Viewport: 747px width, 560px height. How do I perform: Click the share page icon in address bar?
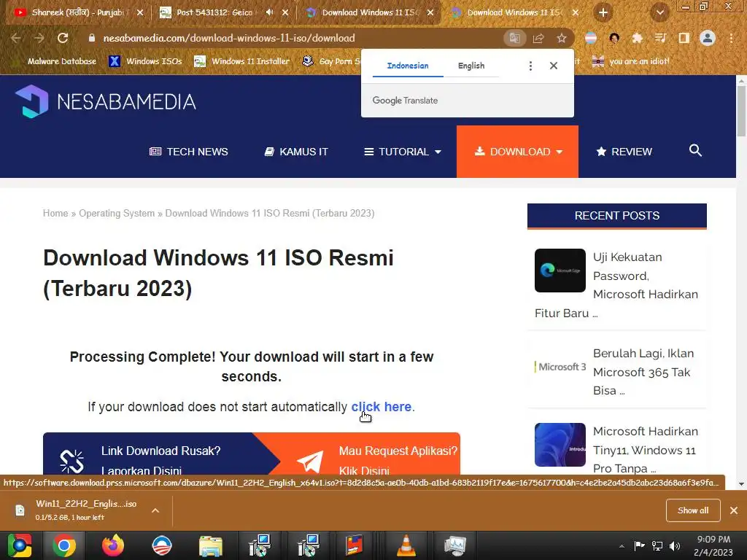538,38
